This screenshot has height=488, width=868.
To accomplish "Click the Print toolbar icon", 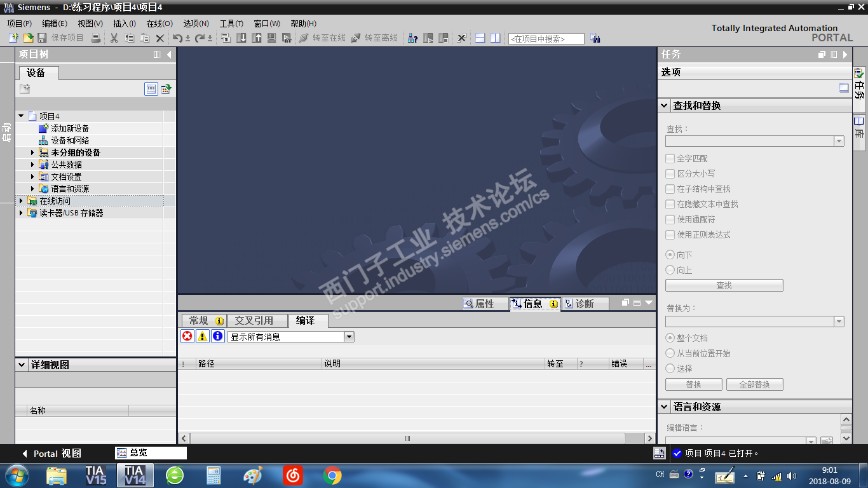I will tap(95, 38).
